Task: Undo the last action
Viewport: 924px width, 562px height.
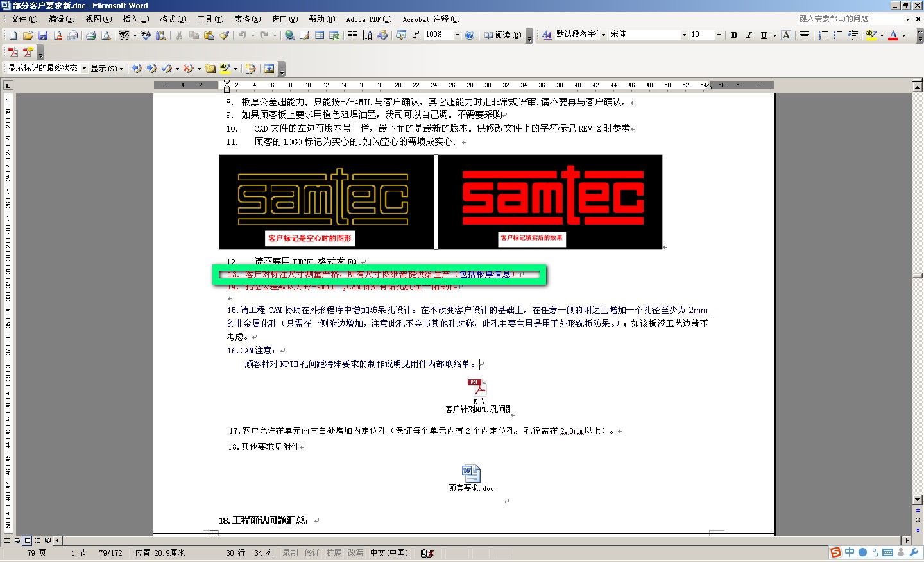Action: [242, 35]
